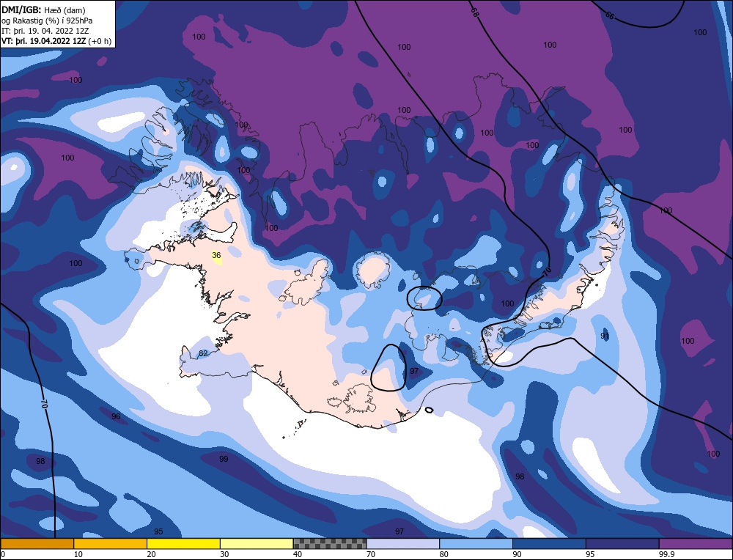Click the yellow 36 humidity value label
Viewport: 733px width, 560px height.
(216, 256)
